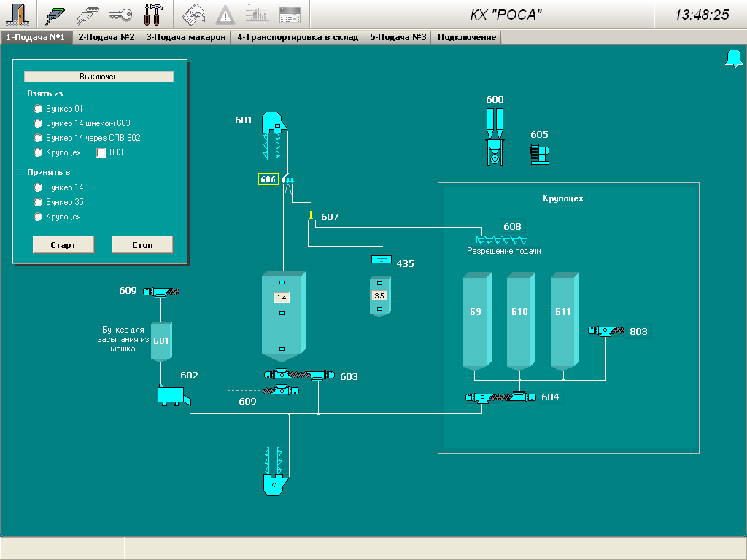Image resolution: width=747 pixels, height=560 pixels.
Task: Toggle the 803 checkbox
Action: 102,152
